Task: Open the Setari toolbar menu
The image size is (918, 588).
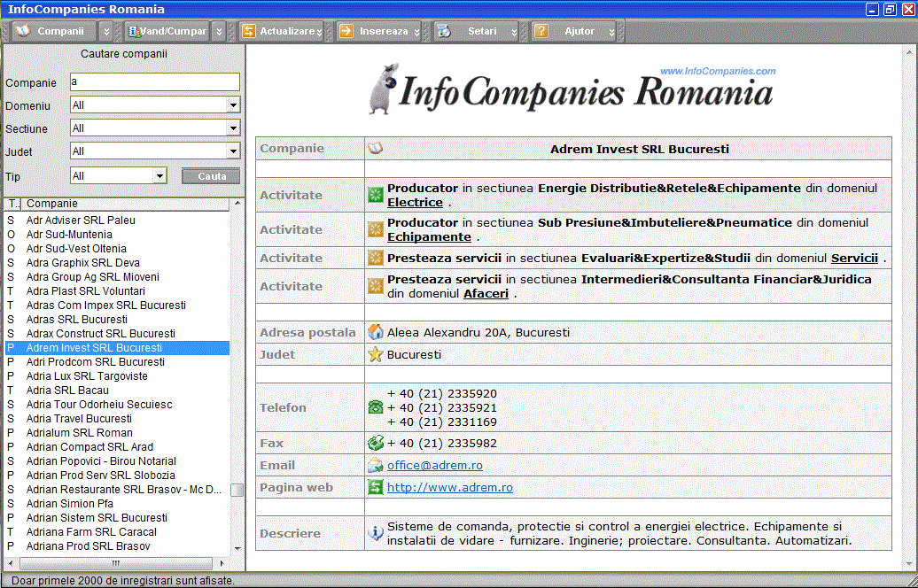Action: [x=481, y=31]
